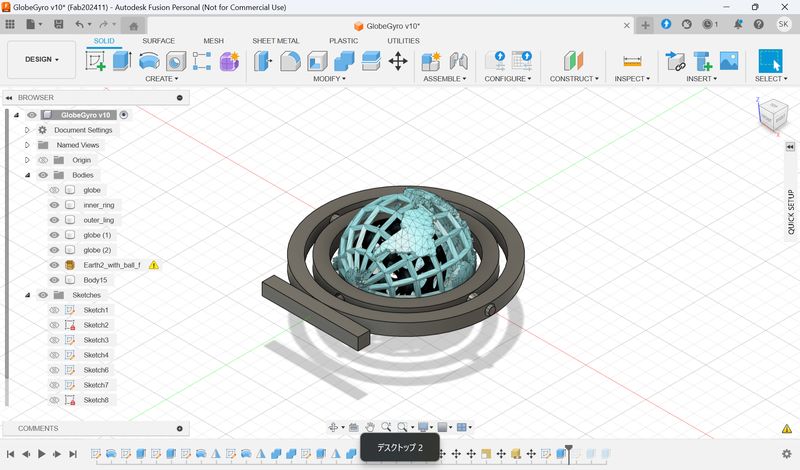Collapse the Sketches folder
The image size is (800, 470).
click(x=28, y=295)
